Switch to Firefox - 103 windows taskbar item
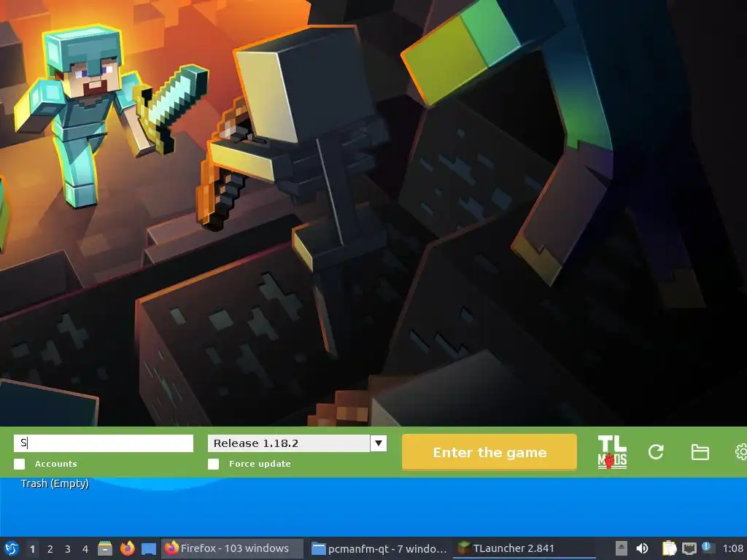747x560 pixels. click(x=232, y=548)
